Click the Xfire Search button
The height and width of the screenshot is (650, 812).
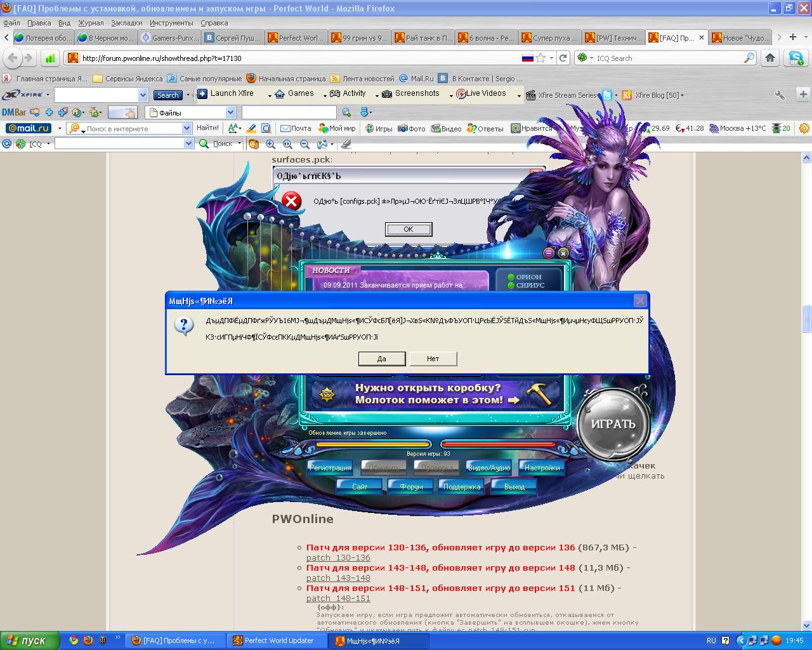(168, 95)
